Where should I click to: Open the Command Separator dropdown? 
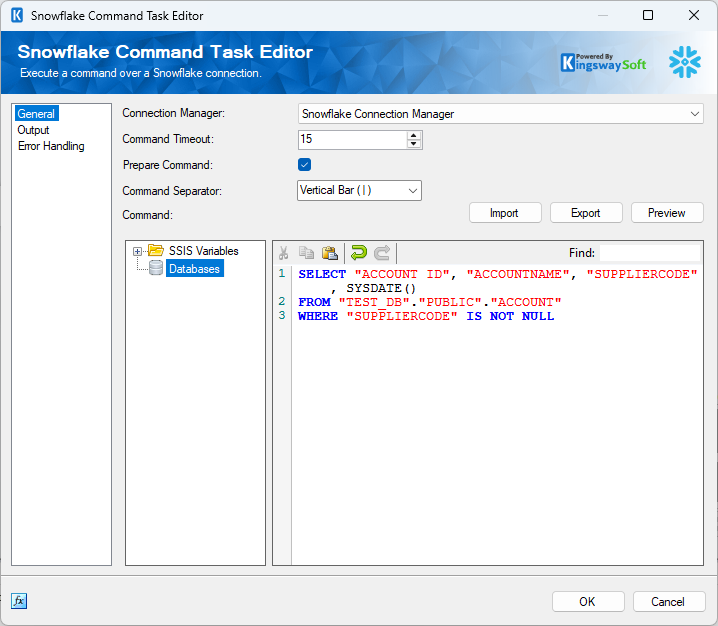tap(360, 190)
